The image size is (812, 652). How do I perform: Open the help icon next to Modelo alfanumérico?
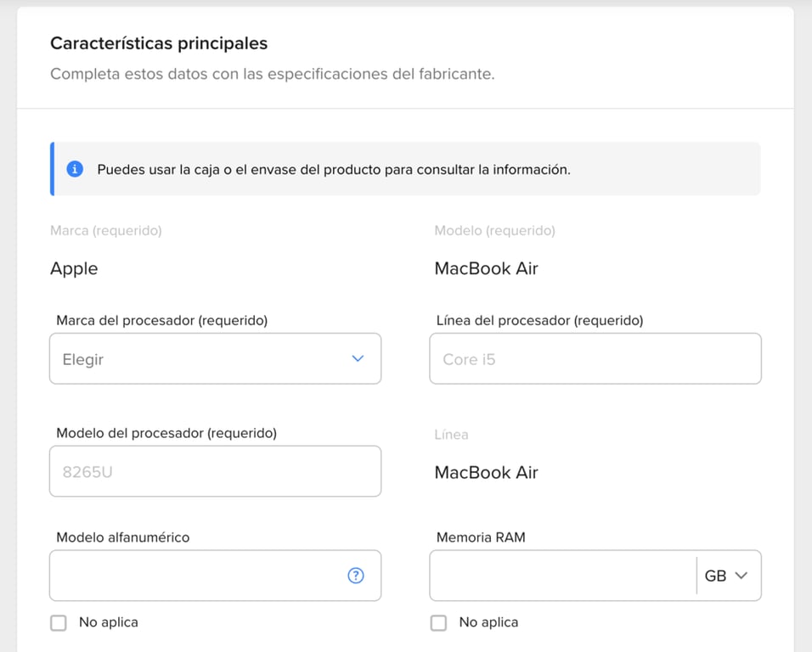tap(355, 576)
